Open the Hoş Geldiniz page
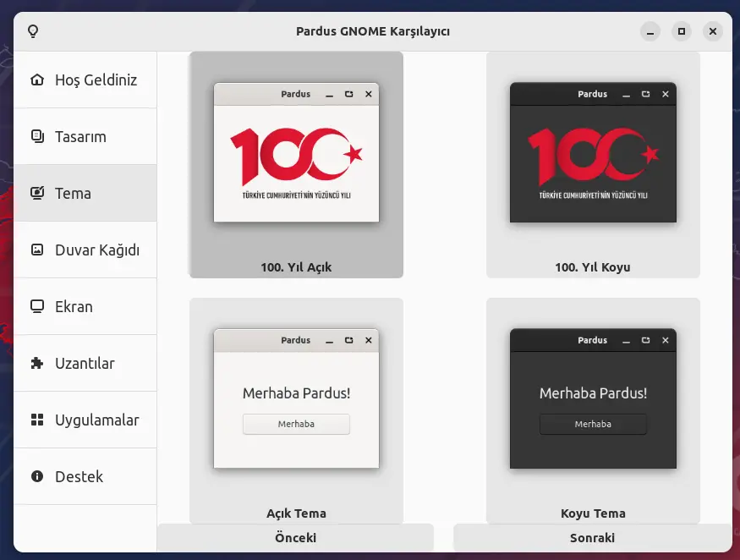The width and height of the screenshot is (740, 560). pyautogui.click(x=85, y=80)
